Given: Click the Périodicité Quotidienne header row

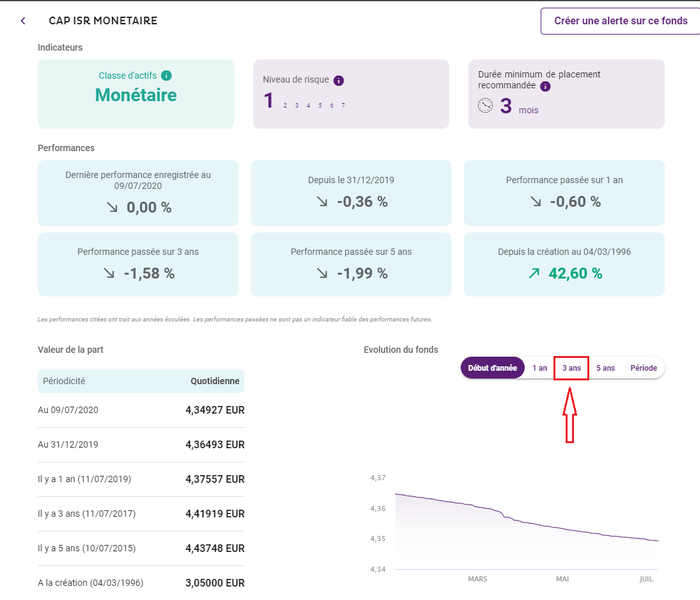Looking at the screenshot, I should pyautogui.click(x=141, y=381).
